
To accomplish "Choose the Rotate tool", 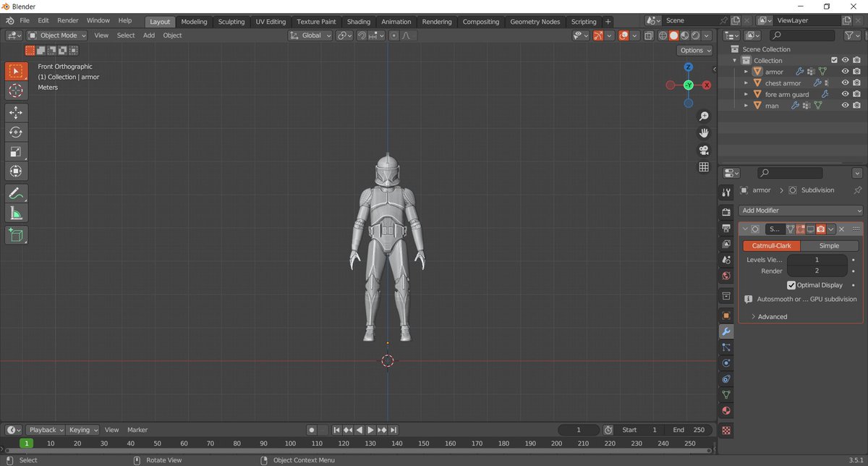I will [x=16, y=132].
